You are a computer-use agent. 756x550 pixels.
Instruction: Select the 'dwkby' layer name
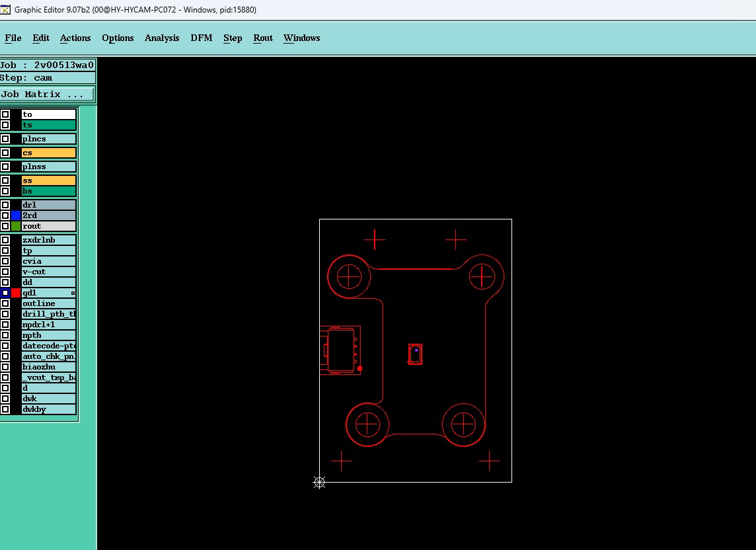[x=49, y=409]
